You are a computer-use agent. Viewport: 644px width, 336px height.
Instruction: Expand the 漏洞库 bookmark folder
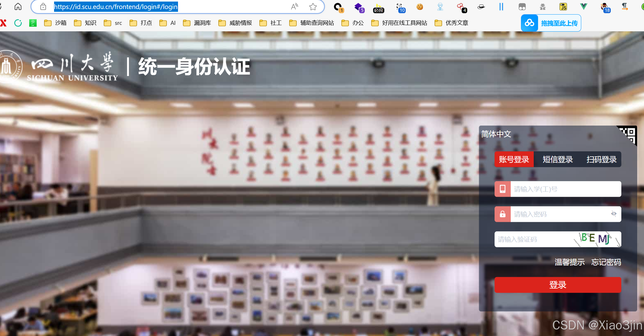[197, 23]
